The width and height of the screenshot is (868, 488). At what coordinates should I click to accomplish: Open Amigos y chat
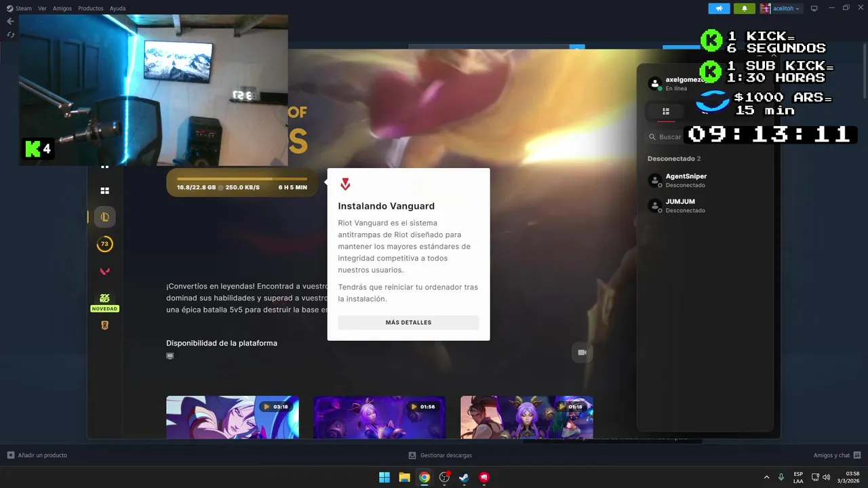click(x=837, y=455)
